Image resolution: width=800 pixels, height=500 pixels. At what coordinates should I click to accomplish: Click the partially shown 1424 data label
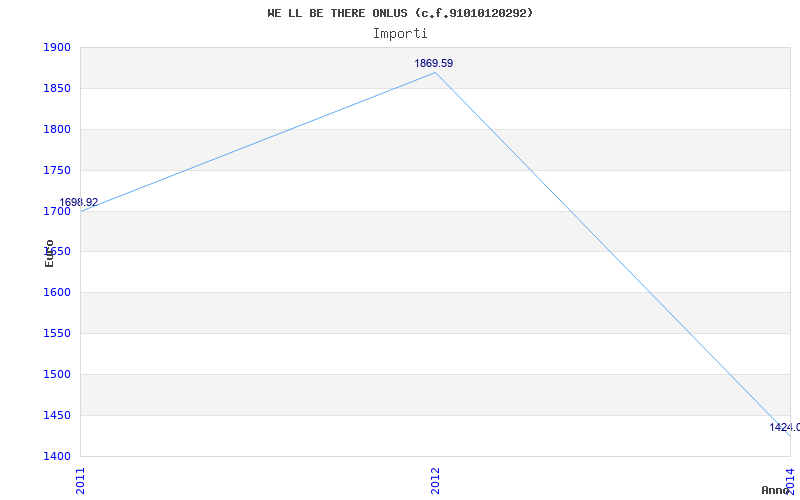(x=785, y=428)
